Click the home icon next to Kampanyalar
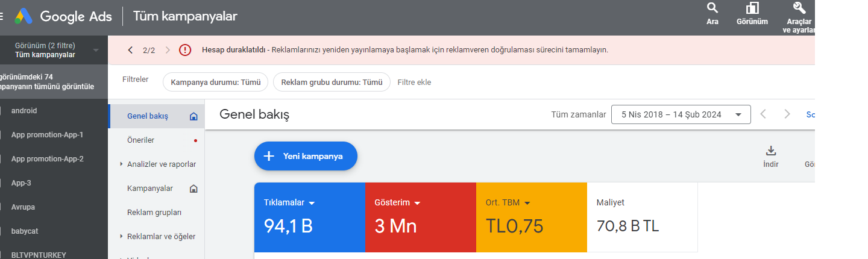 (193, 189)
